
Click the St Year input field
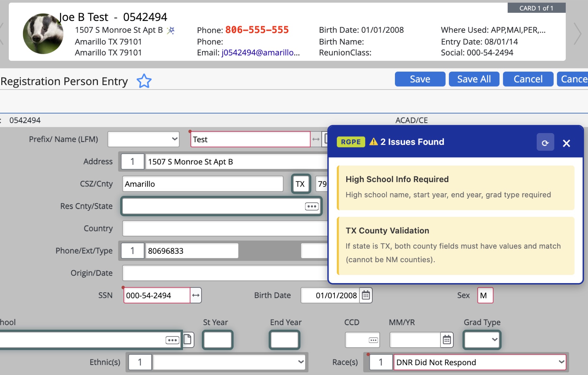tap(218, 340)
